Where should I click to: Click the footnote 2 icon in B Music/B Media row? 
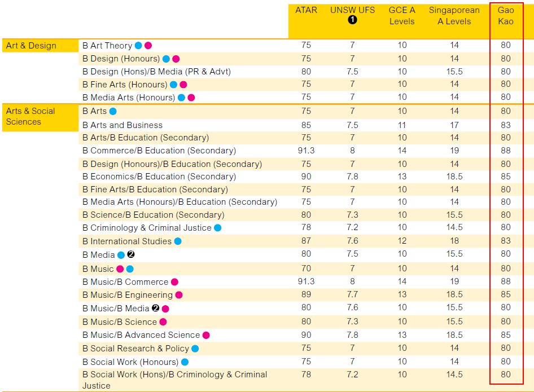click(x=155, y=308)
